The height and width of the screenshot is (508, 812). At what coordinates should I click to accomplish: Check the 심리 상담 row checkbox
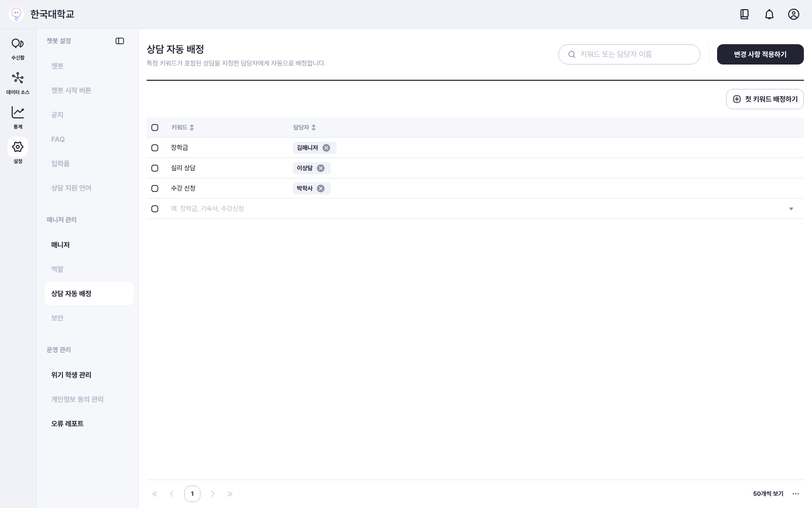pyautogui.click(x=155, y=168)
